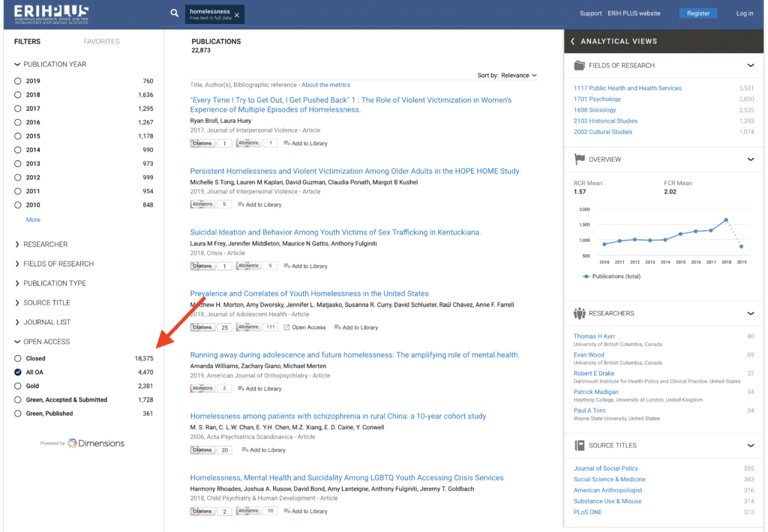Click the Register button
The width and height of the screenshot is (768, 532).
pyautogui.click(x=697, y=13)
